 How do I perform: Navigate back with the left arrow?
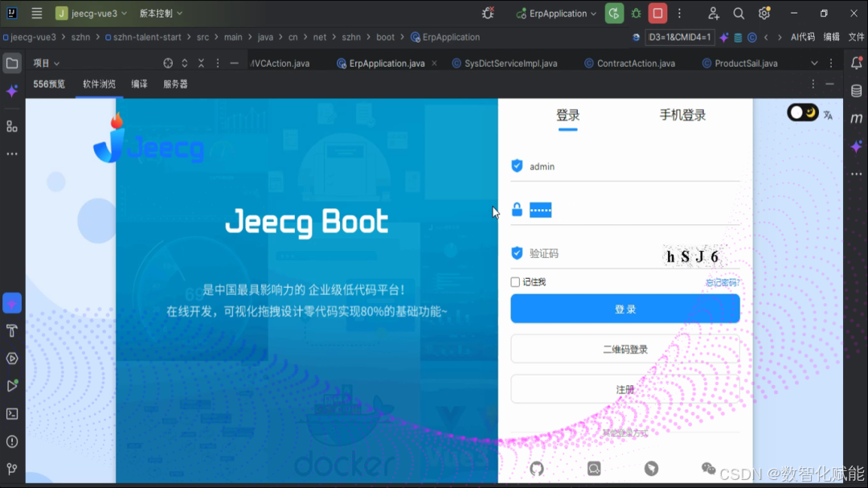766,37
